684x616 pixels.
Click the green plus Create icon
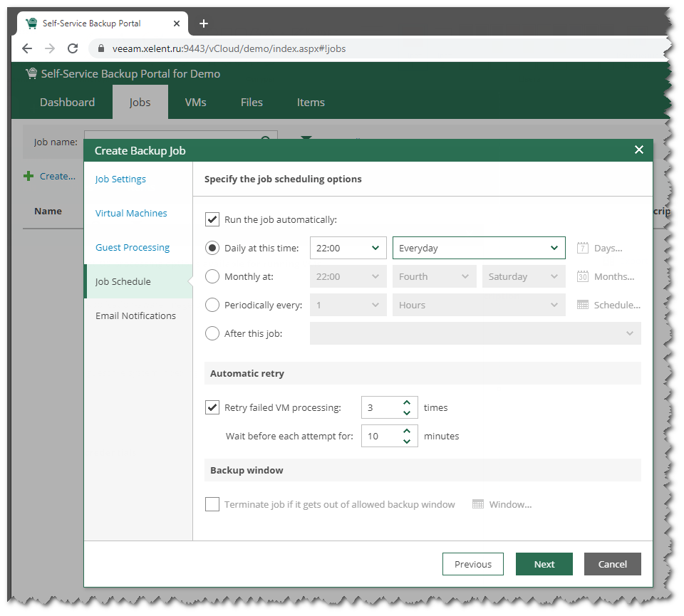click(28, 176)
